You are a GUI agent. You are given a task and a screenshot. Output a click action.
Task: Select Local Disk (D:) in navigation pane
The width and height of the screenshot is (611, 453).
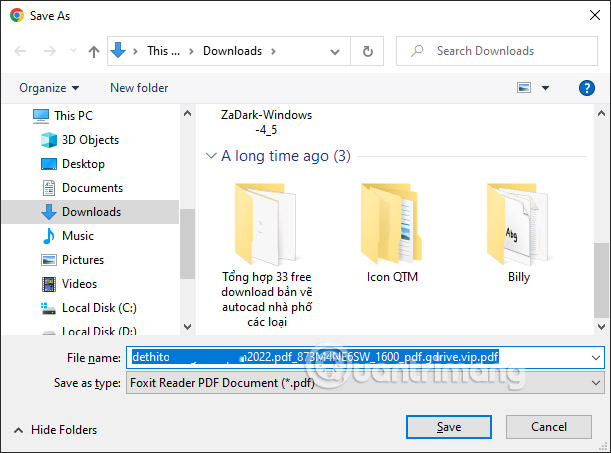pos(99,331)
